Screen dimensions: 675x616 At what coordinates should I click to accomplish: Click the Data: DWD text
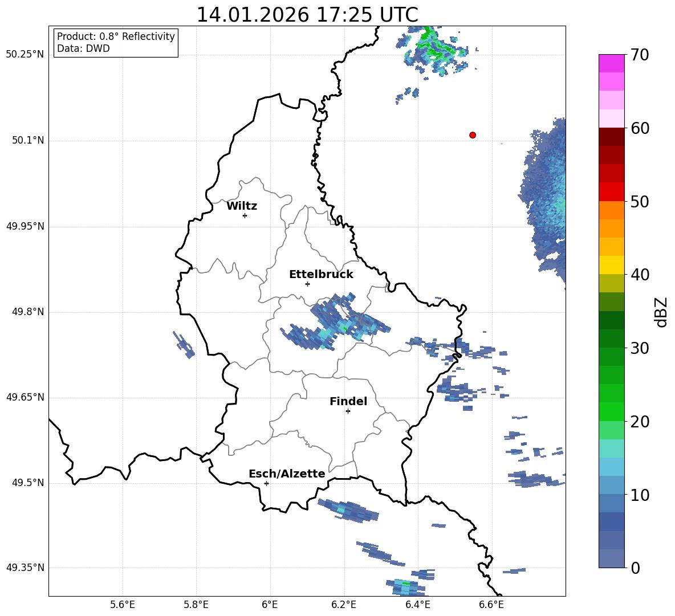point(83,48)
